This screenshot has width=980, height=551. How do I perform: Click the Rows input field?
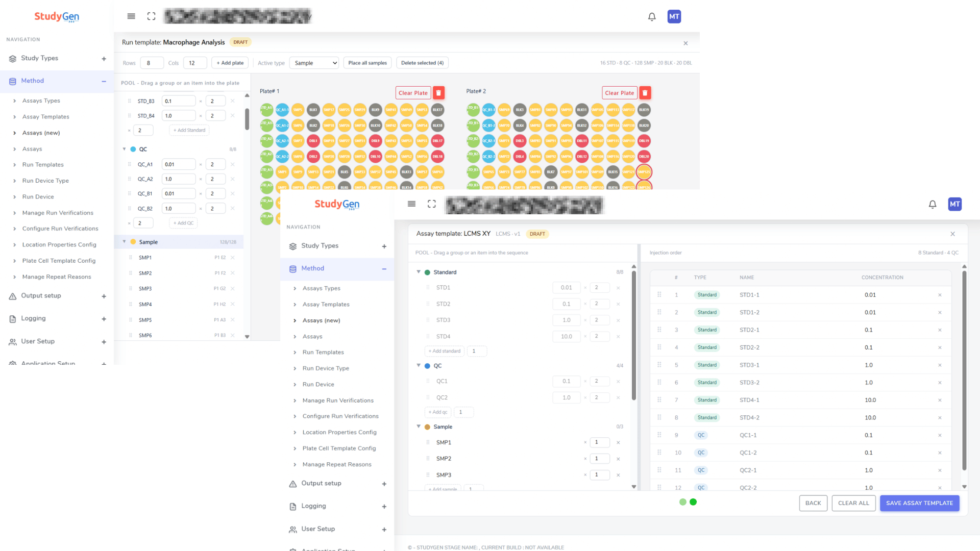[152, 63]
